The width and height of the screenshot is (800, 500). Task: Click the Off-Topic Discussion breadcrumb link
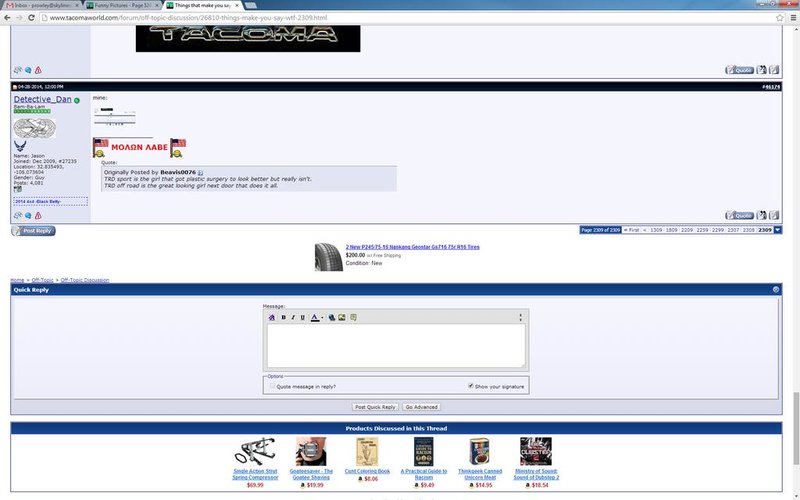(85, 280)
